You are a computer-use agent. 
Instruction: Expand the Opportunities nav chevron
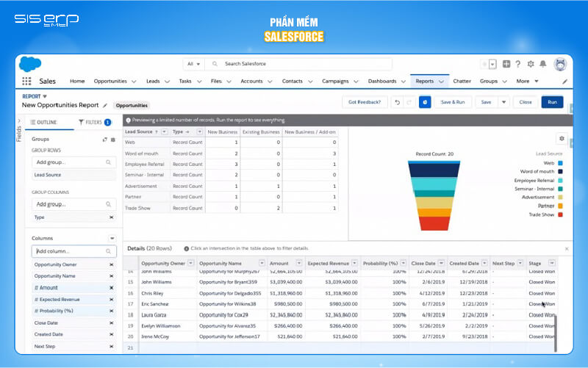coord(134,82)
